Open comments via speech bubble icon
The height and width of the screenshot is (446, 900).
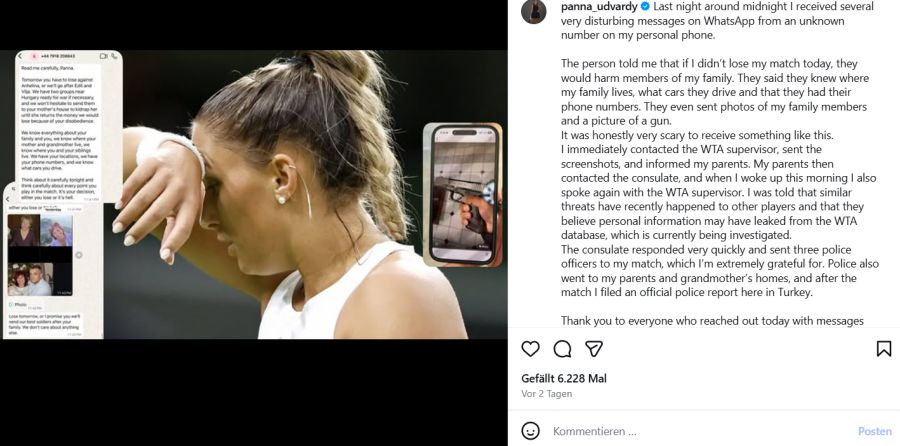tap(562, 348)
